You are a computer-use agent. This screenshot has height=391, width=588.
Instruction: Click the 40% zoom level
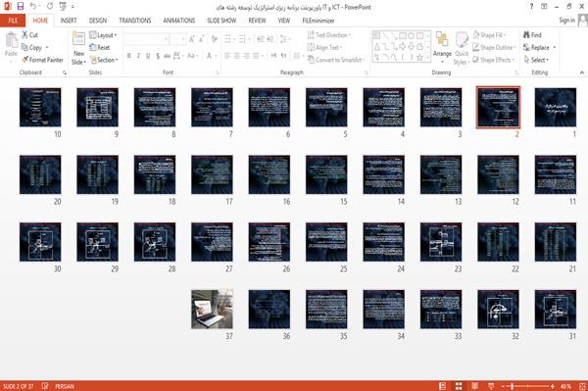click(565, 386)
